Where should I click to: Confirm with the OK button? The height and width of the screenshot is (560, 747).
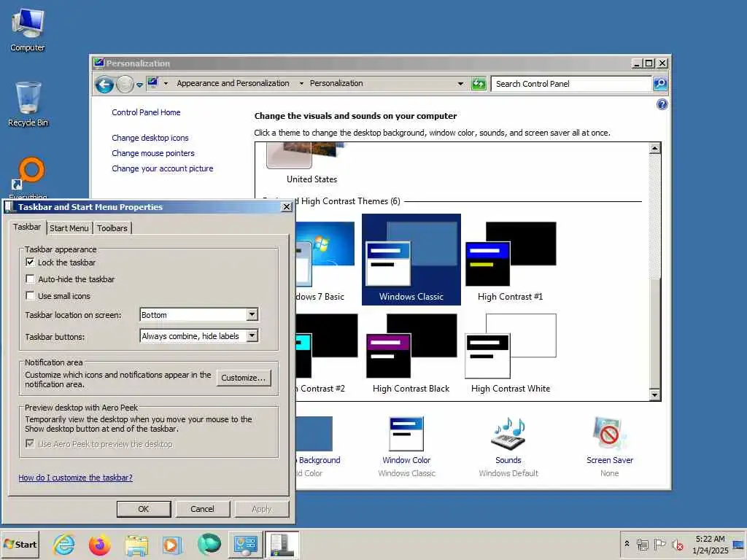point(144,509)
